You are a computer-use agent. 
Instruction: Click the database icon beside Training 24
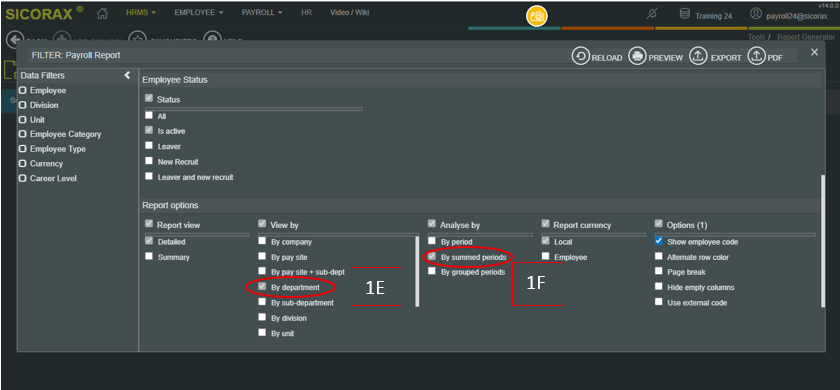click(685, 14)
